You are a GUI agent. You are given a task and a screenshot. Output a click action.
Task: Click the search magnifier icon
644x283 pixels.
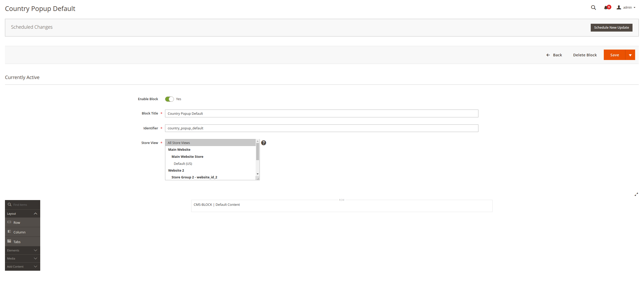click(x=593, y=8)
